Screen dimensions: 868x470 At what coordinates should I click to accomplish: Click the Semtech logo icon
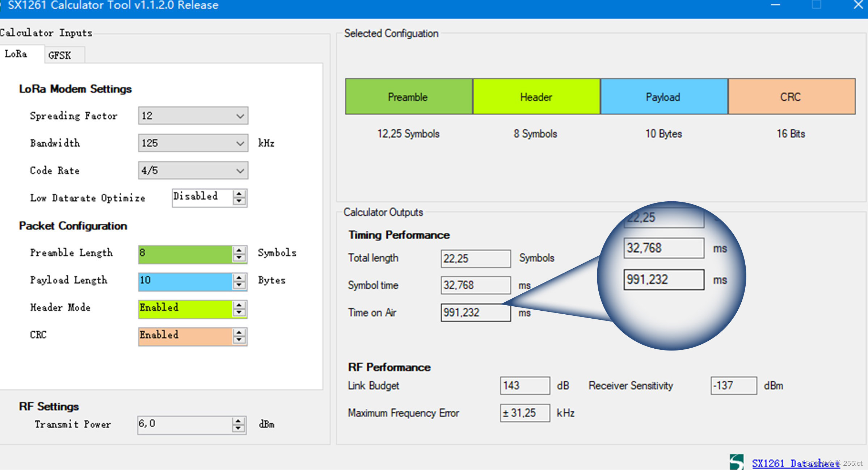coord(737,462)
